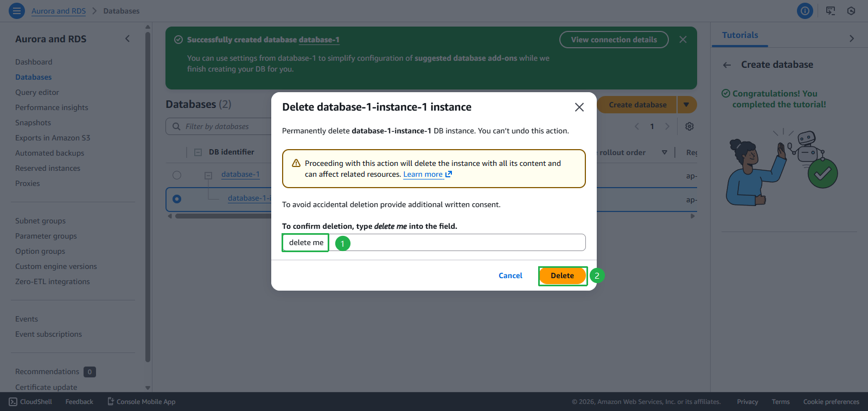Collapse the Aurora and RDS sidebar
The width and height of the screenshot is (868, 411).
(x=127, y=38)
